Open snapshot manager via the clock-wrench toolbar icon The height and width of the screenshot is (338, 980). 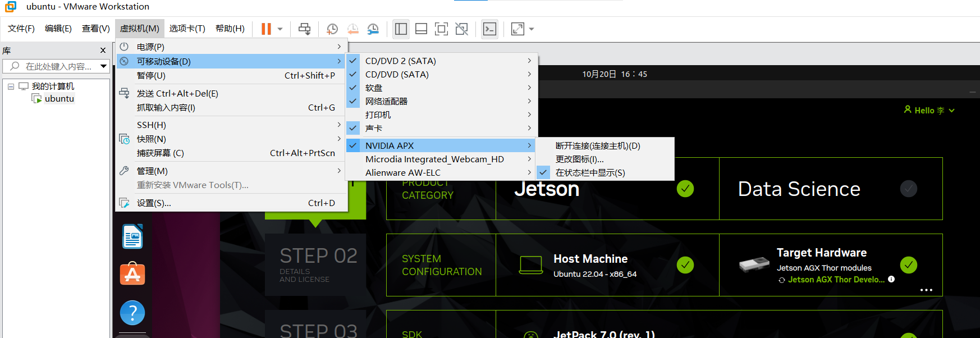(x=373, y=29)
